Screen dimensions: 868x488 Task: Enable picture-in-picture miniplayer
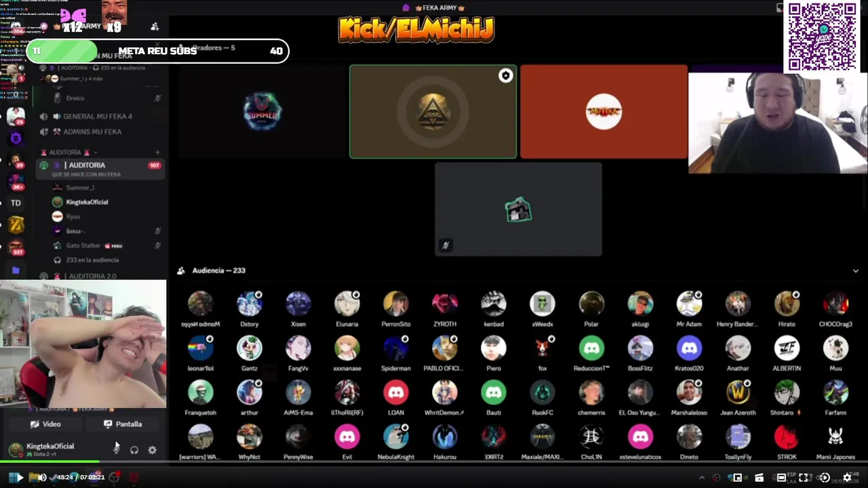click(x=737, y=478)
